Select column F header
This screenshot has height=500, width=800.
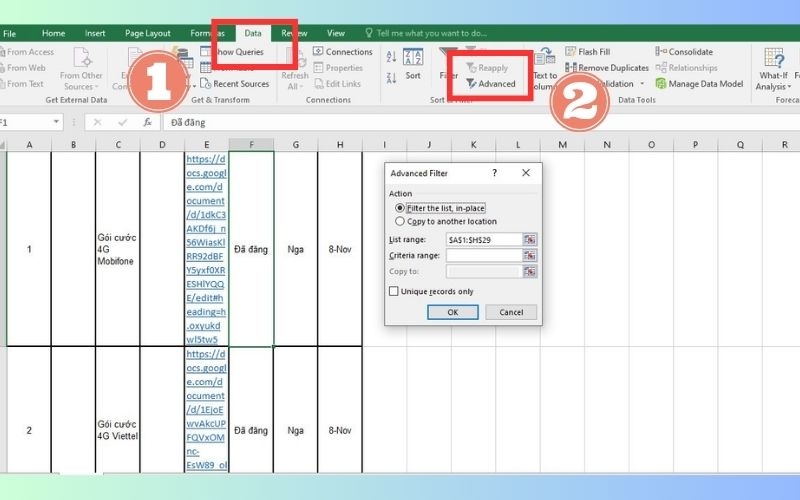(251, 145)
